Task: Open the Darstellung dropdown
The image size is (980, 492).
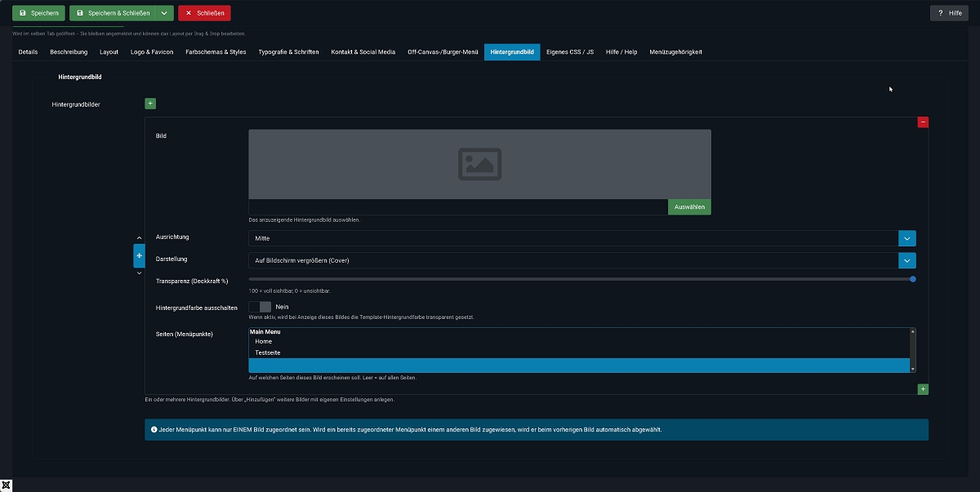Action: tap(582, 260)
